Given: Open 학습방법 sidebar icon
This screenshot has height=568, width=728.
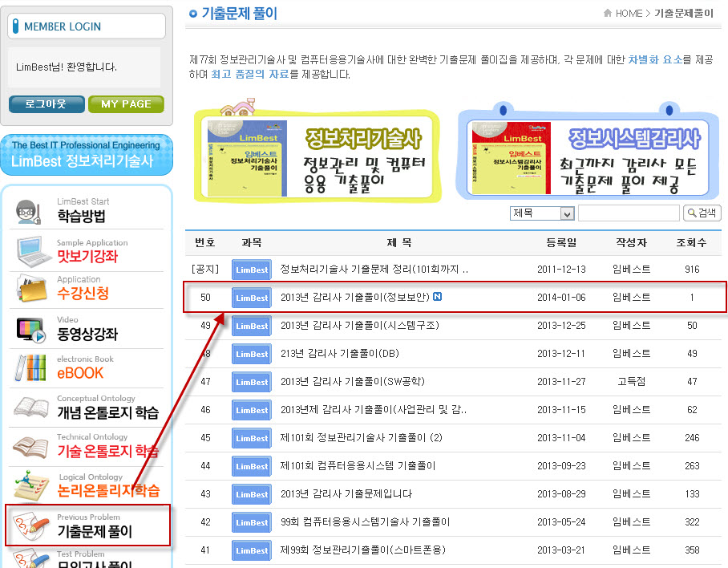Looking at the screenshot, I should pyautogui.click(x=30, y=211).
